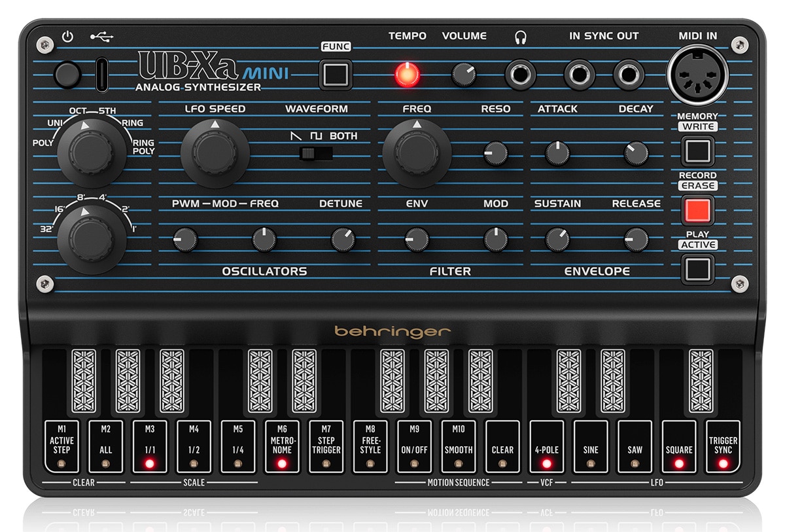This screenshot has width=785, height=532.
Task: Click the Sync IN jack
Action: pos(580,75)
